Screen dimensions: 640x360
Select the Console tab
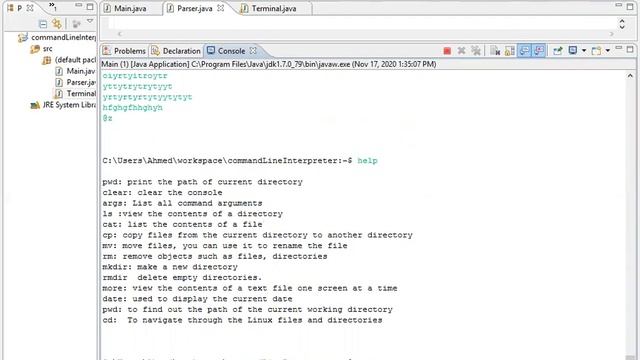pos(231,51)
